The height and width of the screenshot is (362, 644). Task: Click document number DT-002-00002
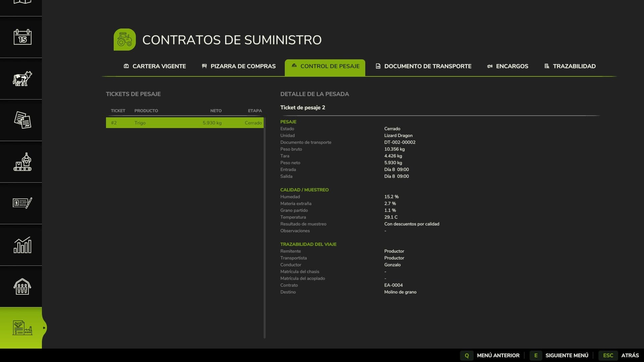coord(400,142)
